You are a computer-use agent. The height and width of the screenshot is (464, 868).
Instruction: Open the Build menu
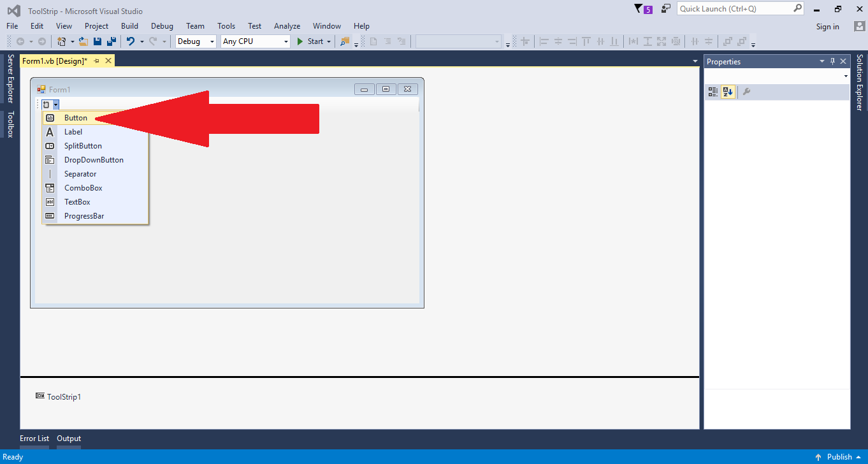(x=129, y=26)
